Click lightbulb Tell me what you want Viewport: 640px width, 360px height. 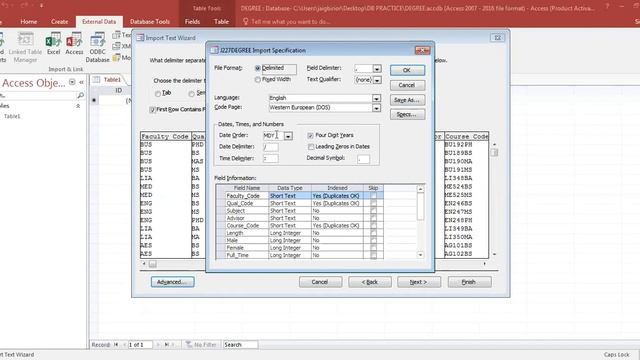[245, 22]
